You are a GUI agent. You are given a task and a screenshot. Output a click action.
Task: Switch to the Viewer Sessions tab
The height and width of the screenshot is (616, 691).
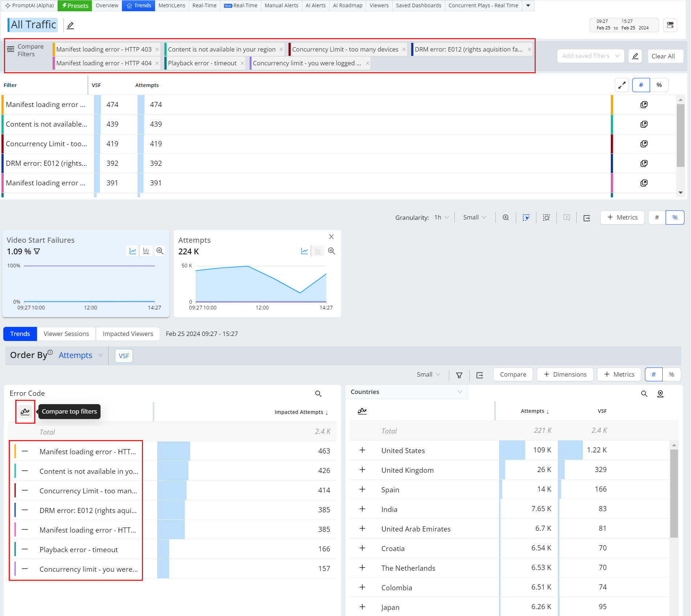click(66, 334)
